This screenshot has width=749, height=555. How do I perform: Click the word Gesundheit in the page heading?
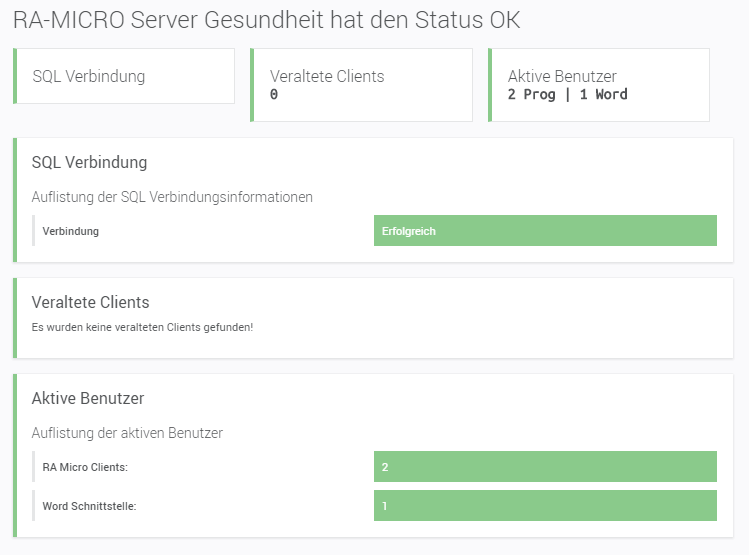tap(248, 20)
